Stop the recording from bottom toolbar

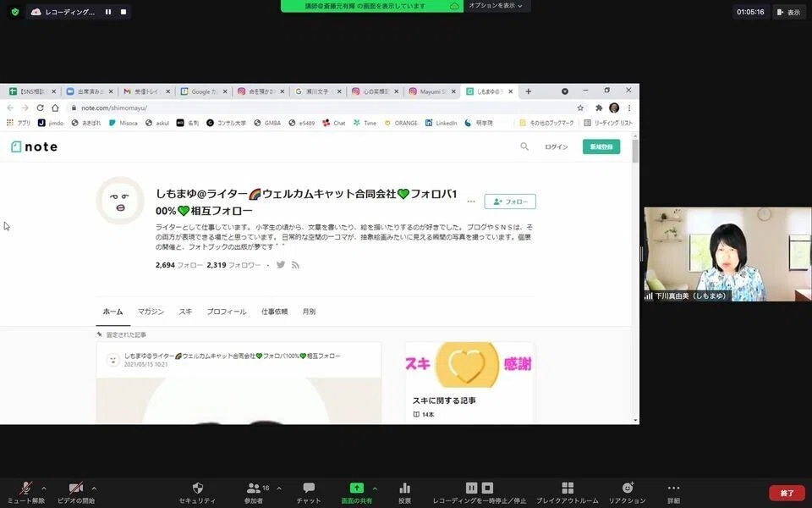(487, 488)
